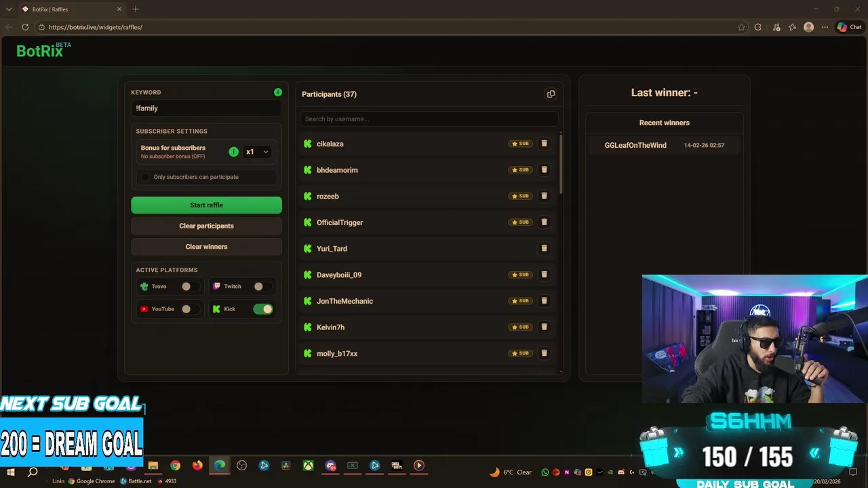Viewport: 868px width, 488px height.
Task: Open the browser settings and more menu
Action: tap(825, 27)
